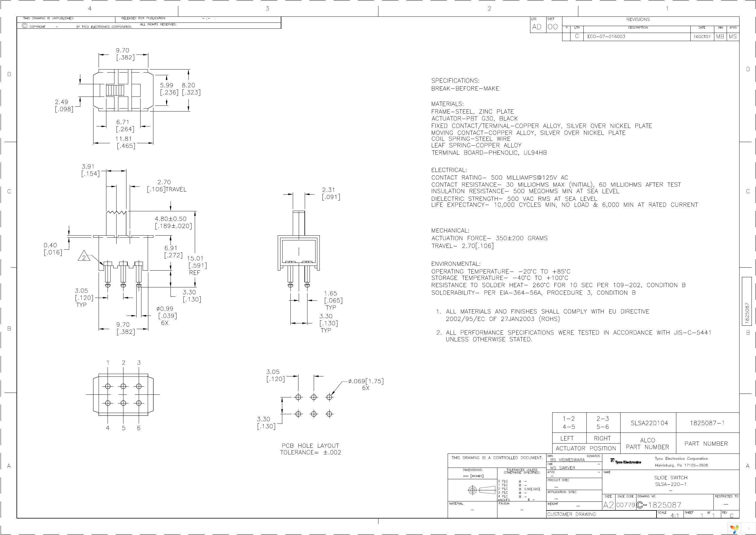Select the '0.40 [.016]' dimension
The width and height of the screenshot is (756, 535).
53,249
